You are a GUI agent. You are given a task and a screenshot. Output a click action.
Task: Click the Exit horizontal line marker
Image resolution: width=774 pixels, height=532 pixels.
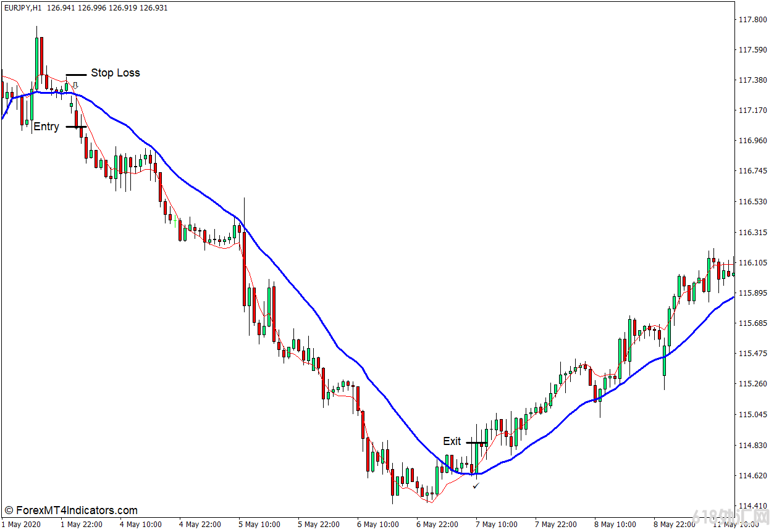point(476,442)
